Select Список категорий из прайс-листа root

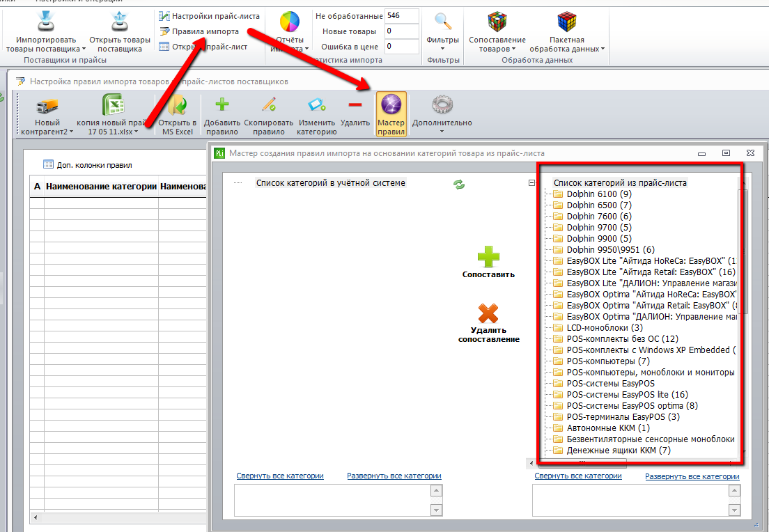tap(620, 183)
